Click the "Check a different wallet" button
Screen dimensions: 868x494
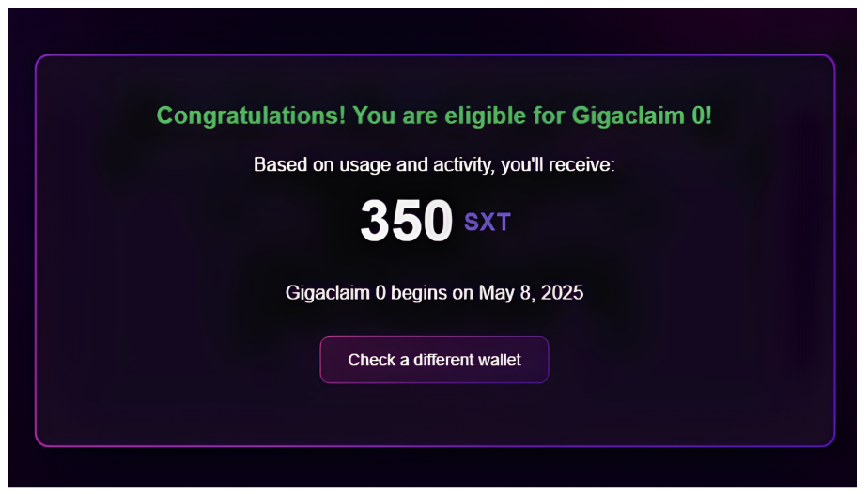434,360
